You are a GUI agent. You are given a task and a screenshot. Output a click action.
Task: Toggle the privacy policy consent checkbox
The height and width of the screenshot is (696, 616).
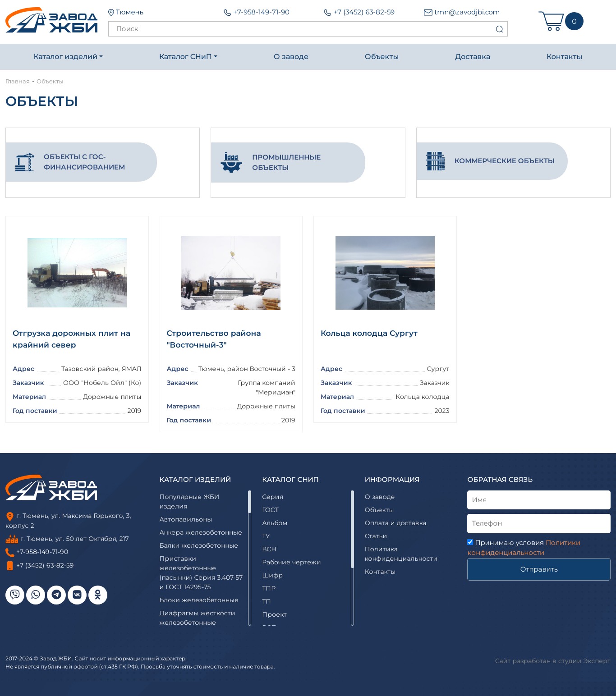pos(470,542)
